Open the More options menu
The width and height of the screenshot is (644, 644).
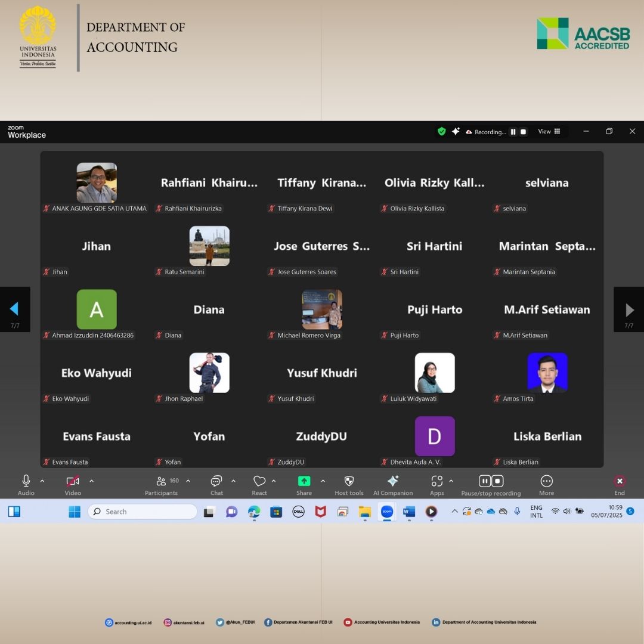[x=546, y=482]
